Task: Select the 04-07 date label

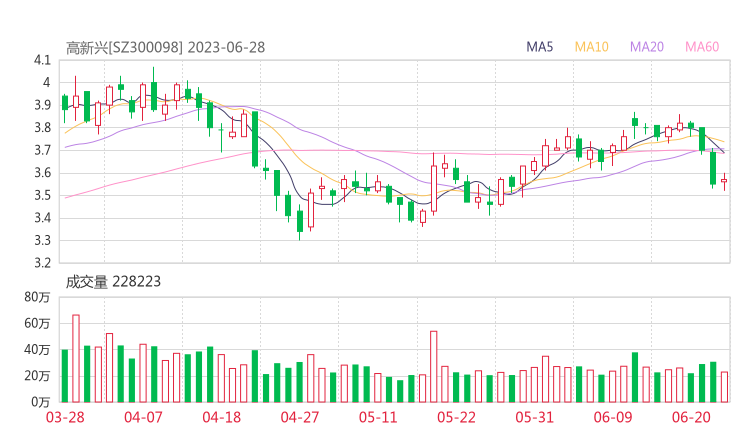Action: pyautogui.click(x=143, y=417)
